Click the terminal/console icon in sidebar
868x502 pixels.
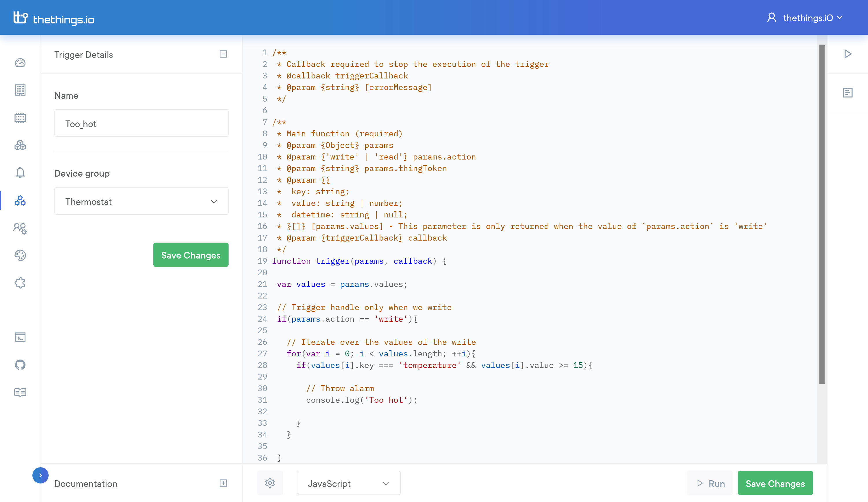[20, 337]
